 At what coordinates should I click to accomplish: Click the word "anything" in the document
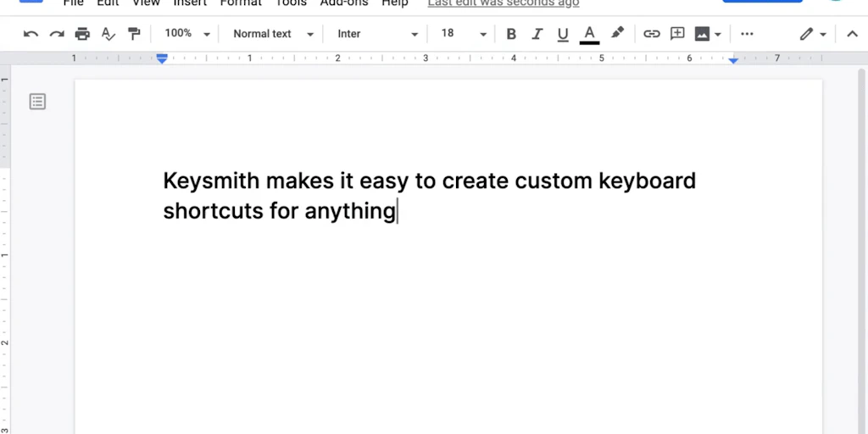(x=350, y=211)
